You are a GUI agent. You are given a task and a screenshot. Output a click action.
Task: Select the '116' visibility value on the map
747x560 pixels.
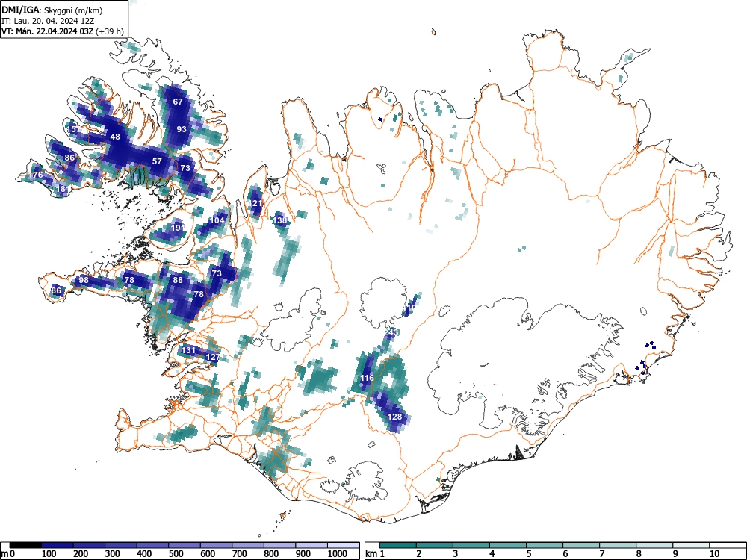click(x=367, y=378)
